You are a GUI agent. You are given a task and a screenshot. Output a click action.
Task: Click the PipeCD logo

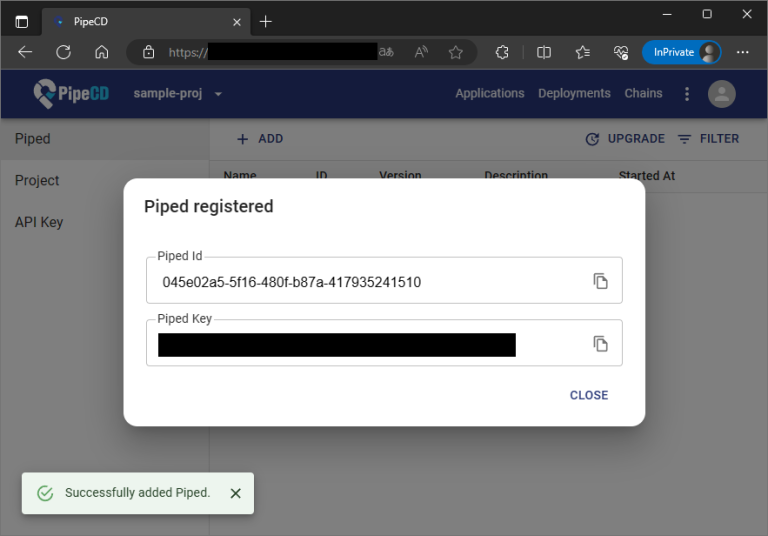[x=68, y=94]
